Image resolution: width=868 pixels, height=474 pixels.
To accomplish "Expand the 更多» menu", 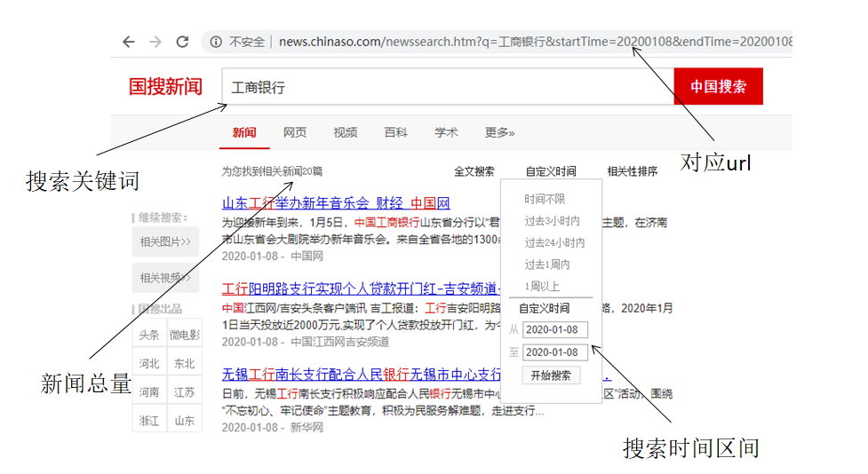I will [x=499, y=133].
